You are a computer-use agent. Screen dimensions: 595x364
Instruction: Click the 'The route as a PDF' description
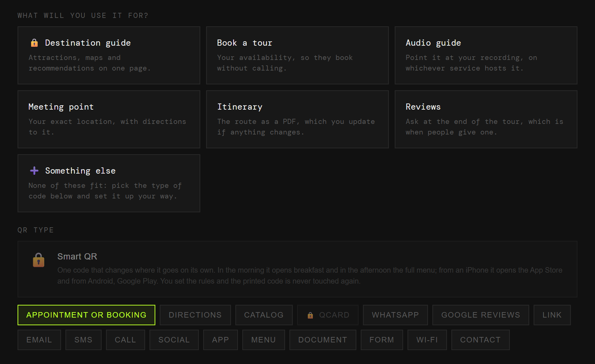tap(296, 127)
